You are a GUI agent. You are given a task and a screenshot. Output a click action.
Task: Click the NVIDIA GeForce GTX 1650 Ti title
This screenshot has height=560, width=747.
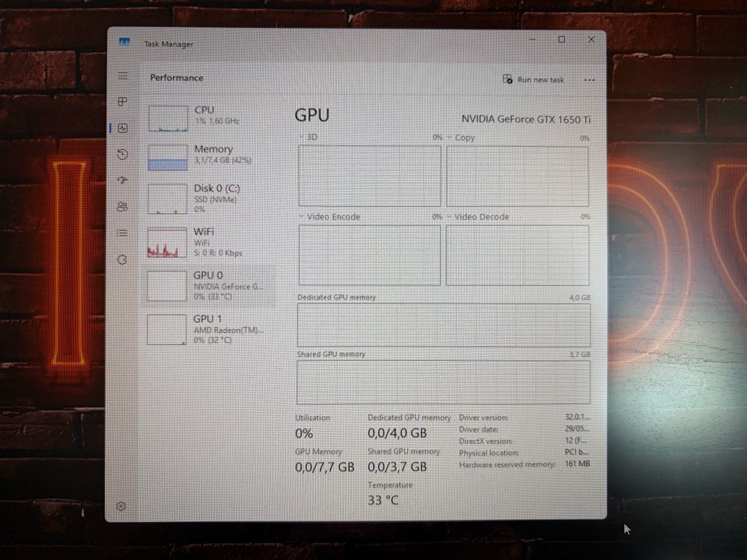pos(526,119)
